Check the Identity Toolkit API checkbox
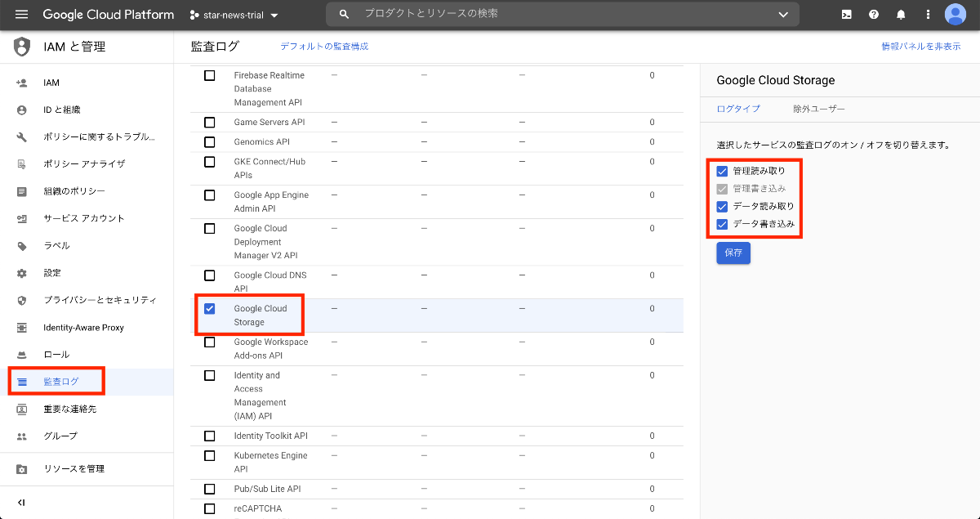The width and height of the screenshot is (980, 519). pos(210,436)
